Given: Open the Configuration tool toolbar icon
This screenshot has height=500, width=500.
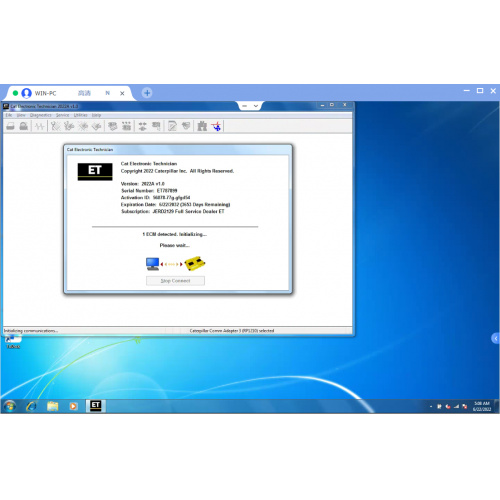Looking at the screenshot, I should click(126, 126).
